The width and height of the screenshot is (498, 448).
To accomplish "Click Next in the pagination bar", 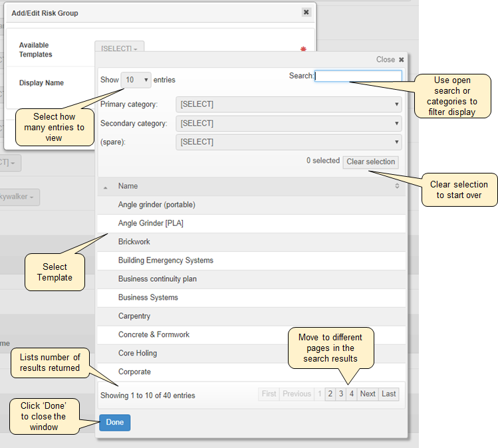I will coord(368,393).
